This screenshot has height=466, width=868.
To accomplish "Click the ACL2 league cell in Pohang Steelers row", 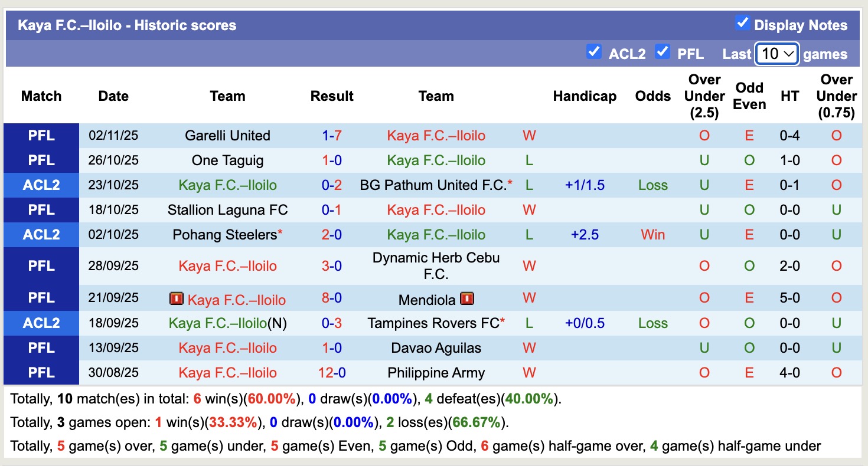I will 41,235.
